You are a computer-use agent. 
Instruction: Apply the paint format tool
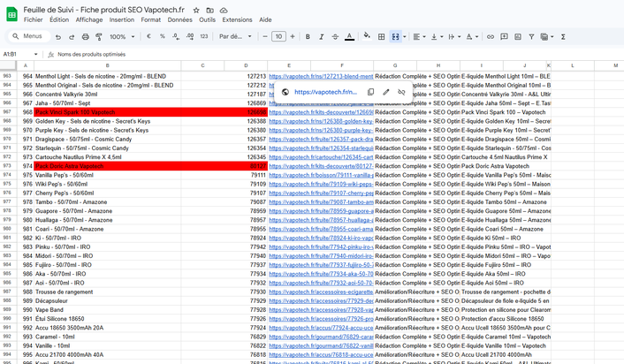[x=98, y=37]
